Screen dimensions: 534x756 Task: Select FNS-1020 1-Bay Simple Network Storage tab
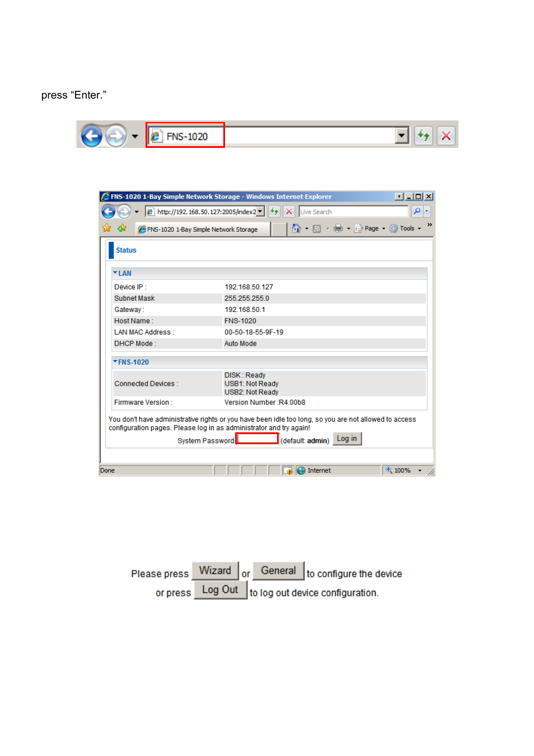pyautogui.click(x=203, y=229)
